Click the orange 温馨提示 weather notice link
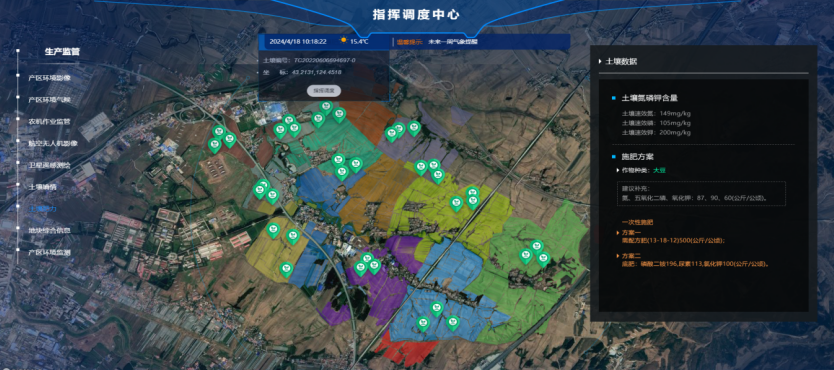The image size is (834, 370). (409, 41)
